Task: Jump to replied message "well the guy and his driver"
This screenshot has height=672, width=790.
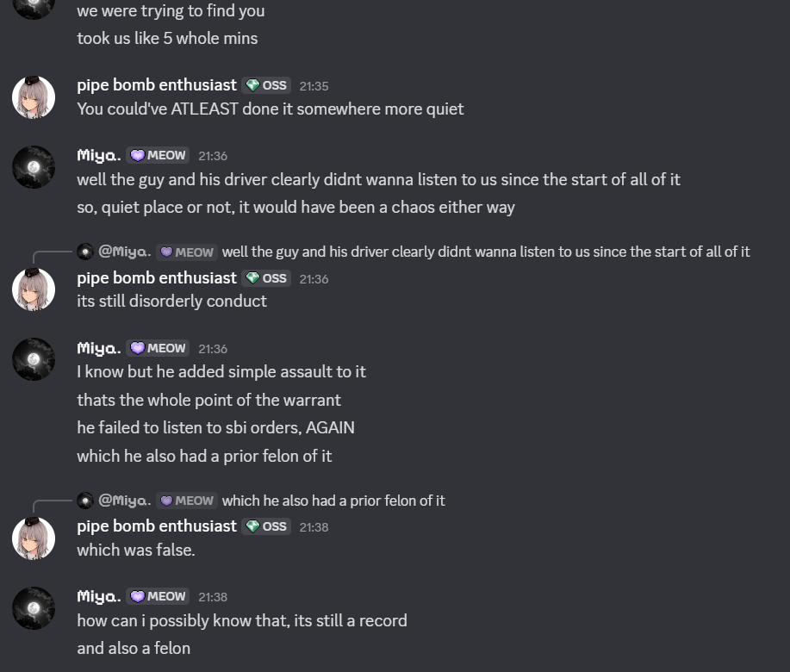Action: (486, 252)
